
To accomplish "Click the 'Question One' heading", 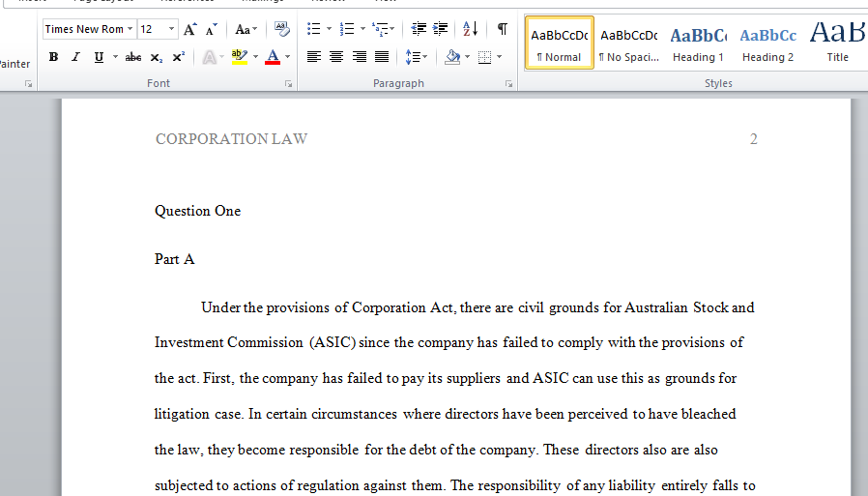I will tap(197, 211).
